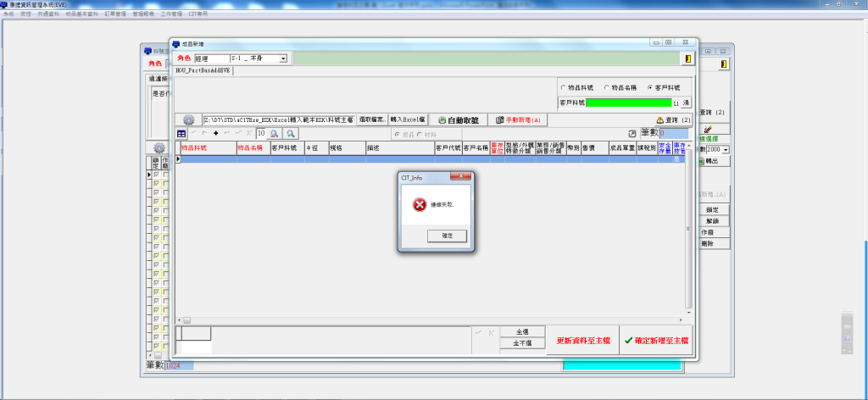Viewport: 868px width, 400px height.
Task: Click the 查詢 (2) query warning icon
Action: click(x=660, y=120)
